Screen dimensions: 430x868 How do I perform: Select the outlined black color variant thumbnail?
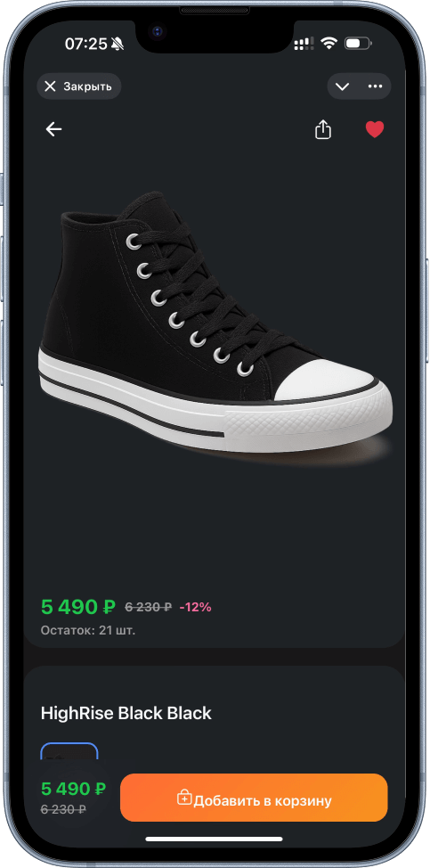[x=69, y=757]
